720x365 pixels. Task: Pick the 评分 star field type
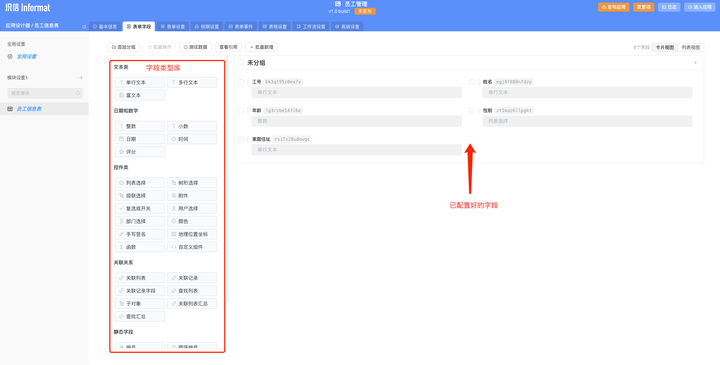pyautogui.click(x=140, y=152)
